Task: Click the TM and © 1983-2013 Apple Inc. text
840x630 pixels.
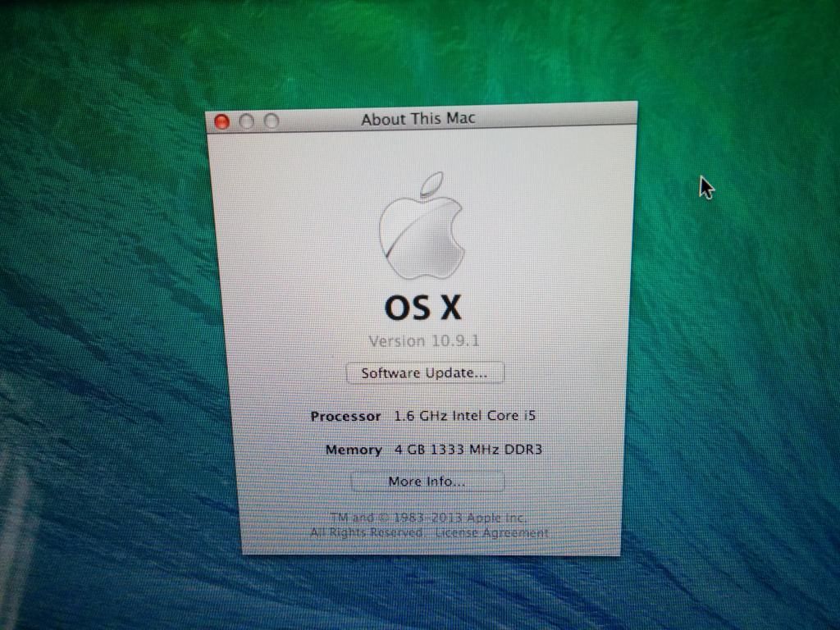Action: (x=428, y=518)
